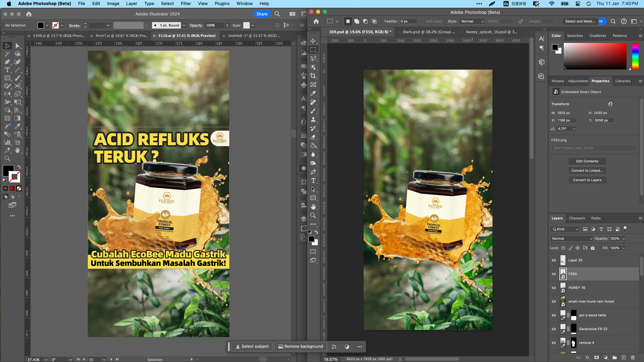Select the Photoshop Zoom tool

click(x=313, y=216)
